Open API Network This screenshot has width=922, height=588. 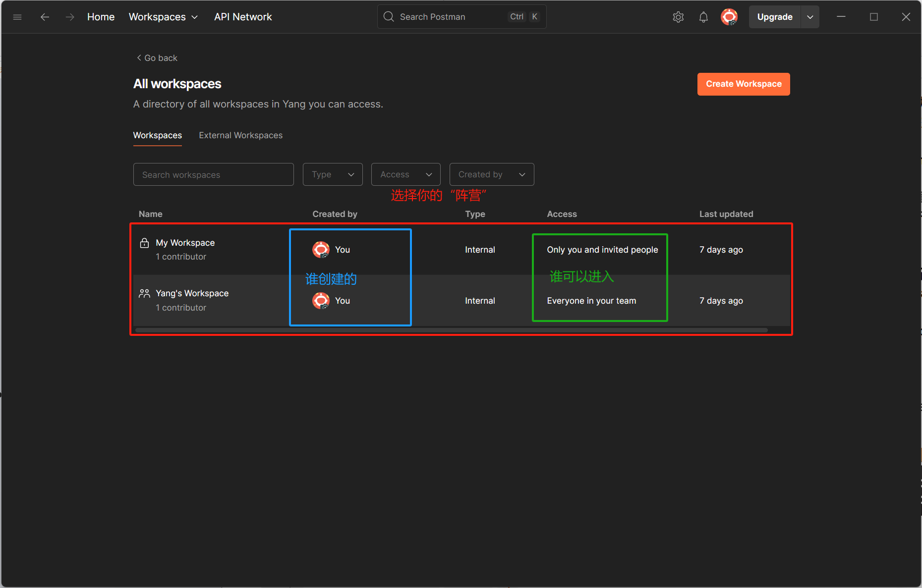[x=243, y=17]
